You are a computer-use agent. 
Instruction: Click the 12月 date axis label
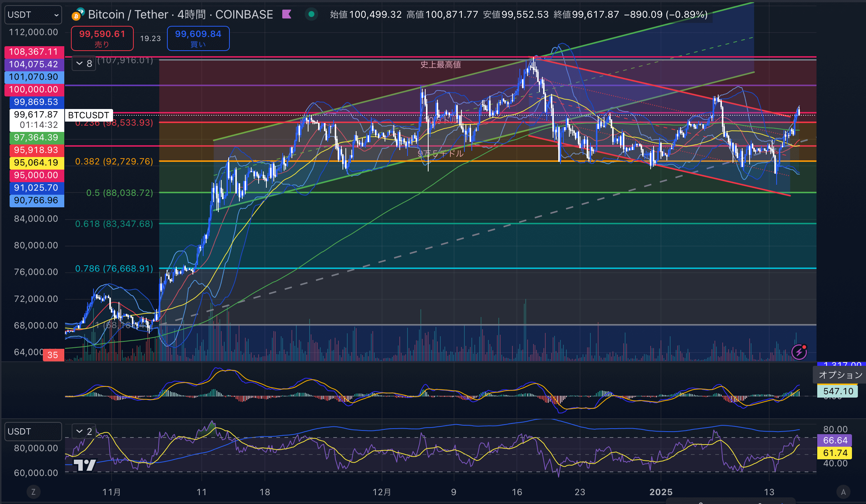click(382, 492)
